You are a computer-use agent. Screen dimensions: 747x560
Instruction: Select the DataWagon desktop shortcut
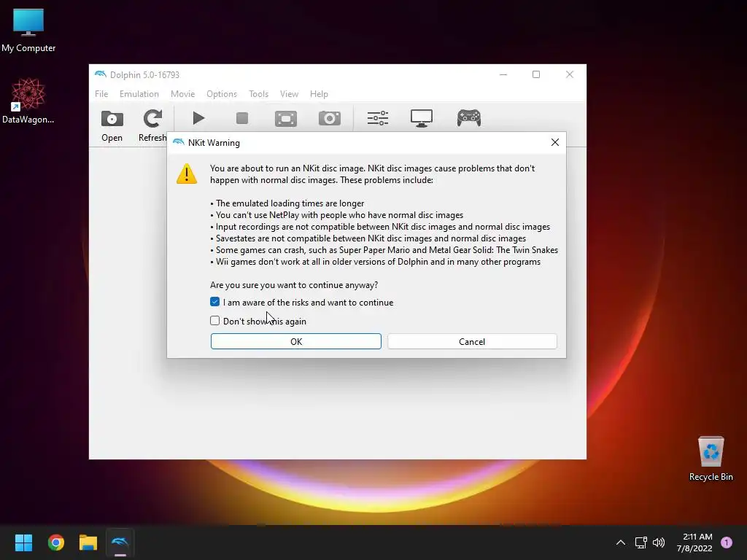point(28,101)
